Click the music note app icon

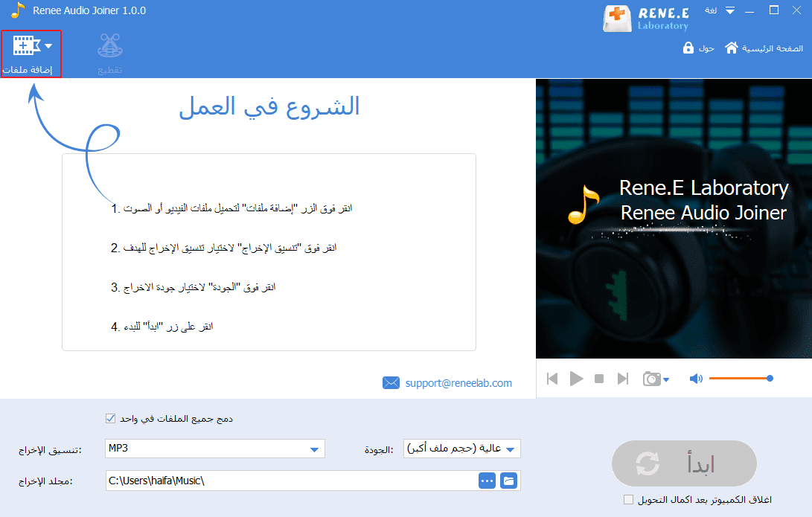point(18,10)
